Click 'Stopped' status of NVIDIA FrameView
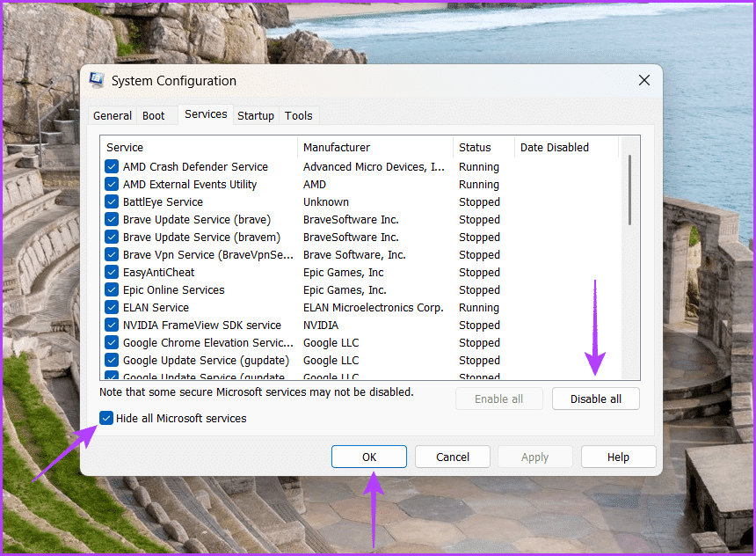 click(479, 325)
